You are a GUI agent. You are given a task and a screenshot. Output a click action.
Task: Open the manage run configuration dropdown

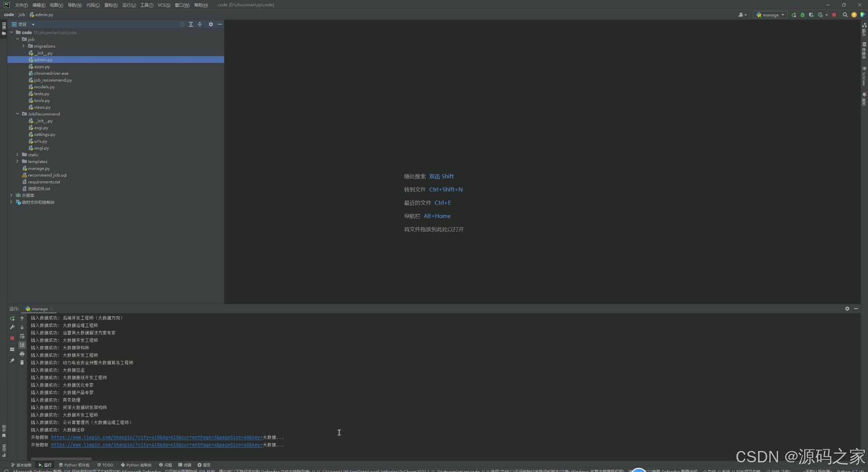tap(771, 15)
